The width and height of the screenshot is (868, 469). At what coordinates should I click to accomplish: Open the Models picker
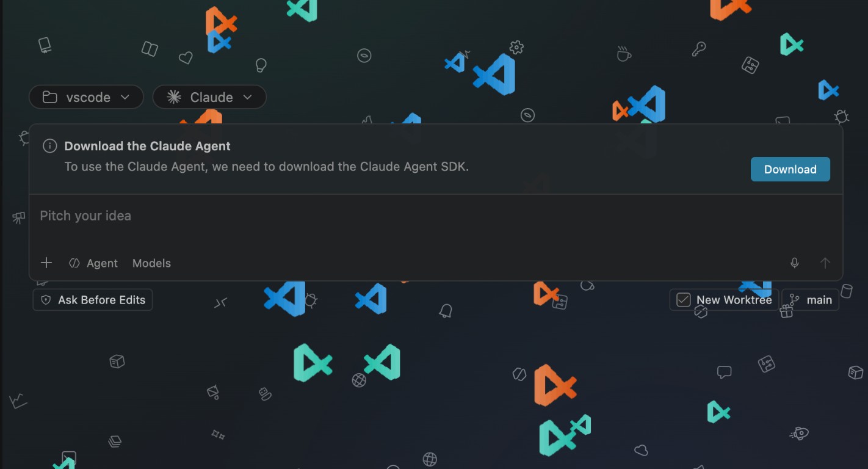click(x=151, y=263)
